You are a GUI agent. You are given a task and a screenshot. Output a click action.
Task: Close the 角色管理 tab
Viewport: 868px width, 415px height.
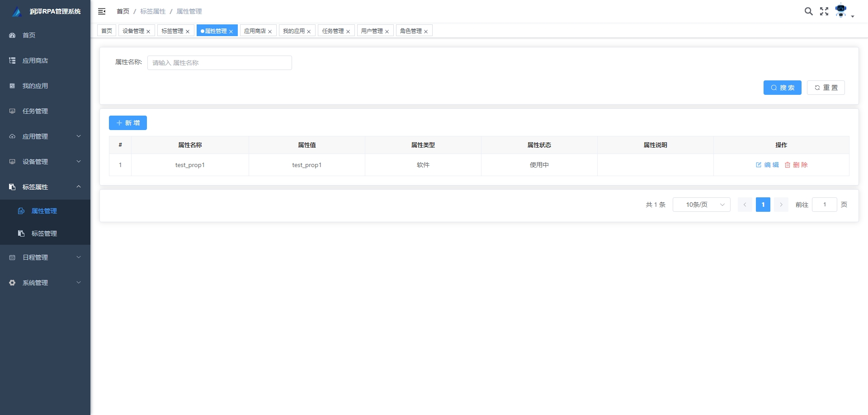[426, 32]
